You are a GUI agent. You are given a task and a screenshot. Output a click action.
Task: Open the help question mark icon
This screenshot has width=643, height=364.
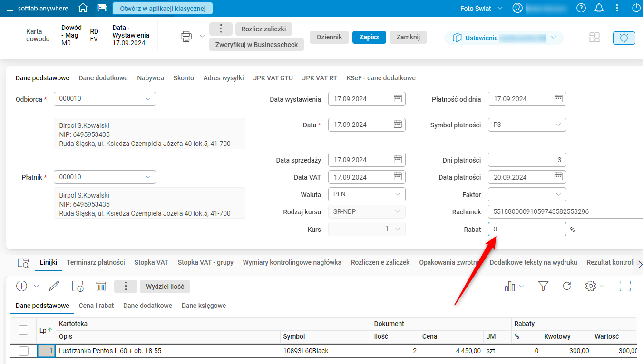pyautogui.click(x=581, y=8)
